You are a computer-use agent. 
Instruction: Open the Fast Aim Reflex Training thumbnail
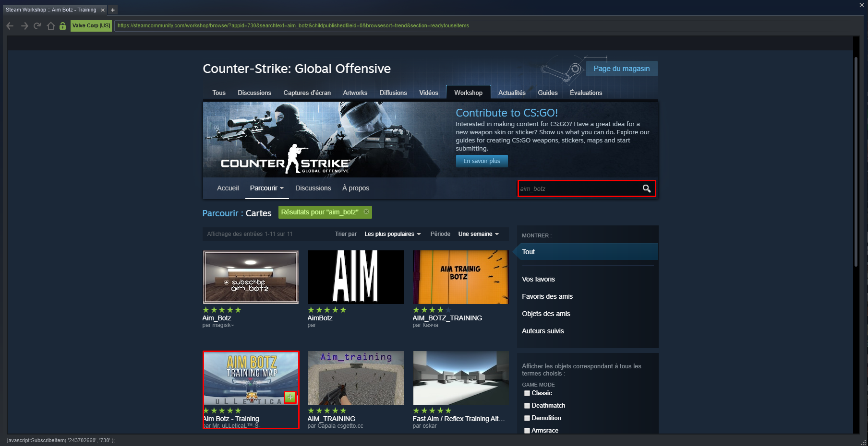[460, 378]
